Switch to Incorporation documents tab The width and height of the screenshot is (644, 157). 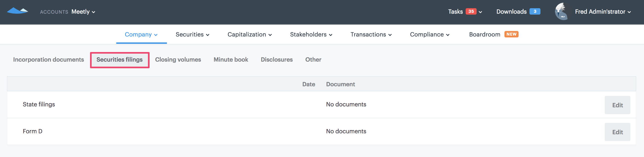(x=48, y=60)
